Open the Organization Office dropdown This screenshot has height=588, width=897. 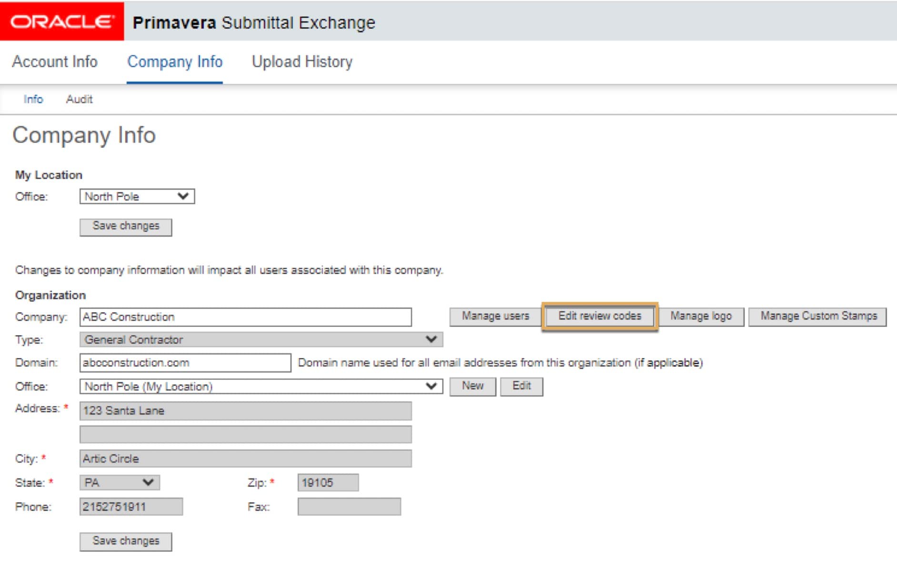click(x=261, y=386)
